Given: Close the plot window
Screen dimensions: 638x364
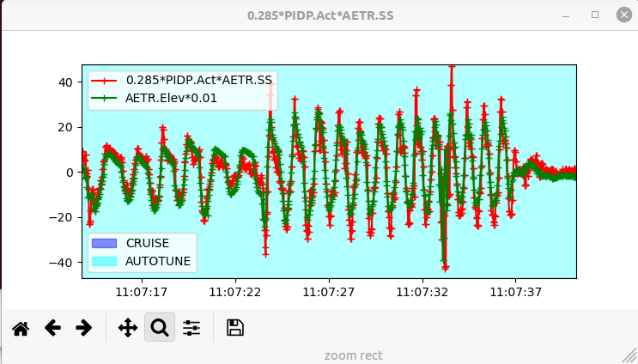Looking at the screenshot, I should 623,15.
